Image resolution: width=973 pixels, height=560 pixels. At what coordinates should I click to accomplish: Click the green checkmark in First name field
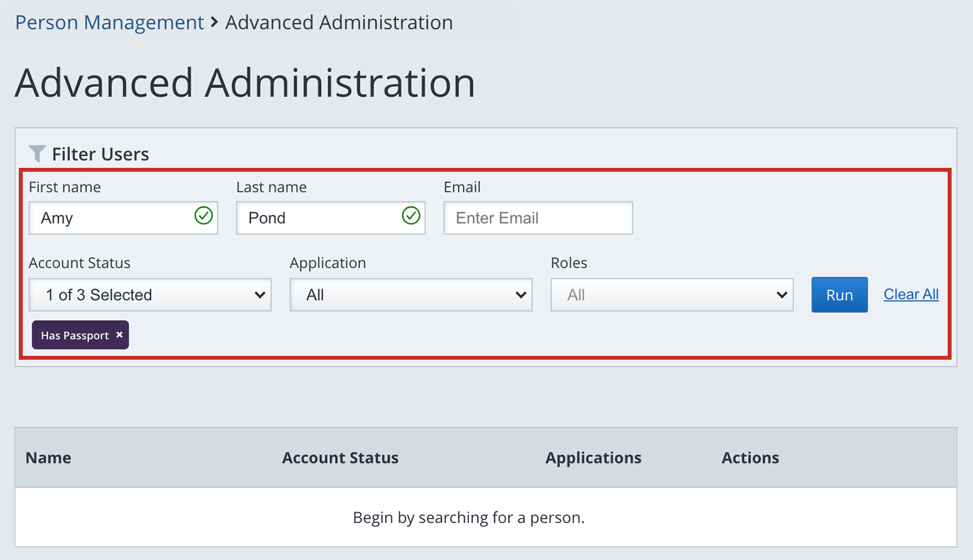pyautogui.click(x=204, y=216)
